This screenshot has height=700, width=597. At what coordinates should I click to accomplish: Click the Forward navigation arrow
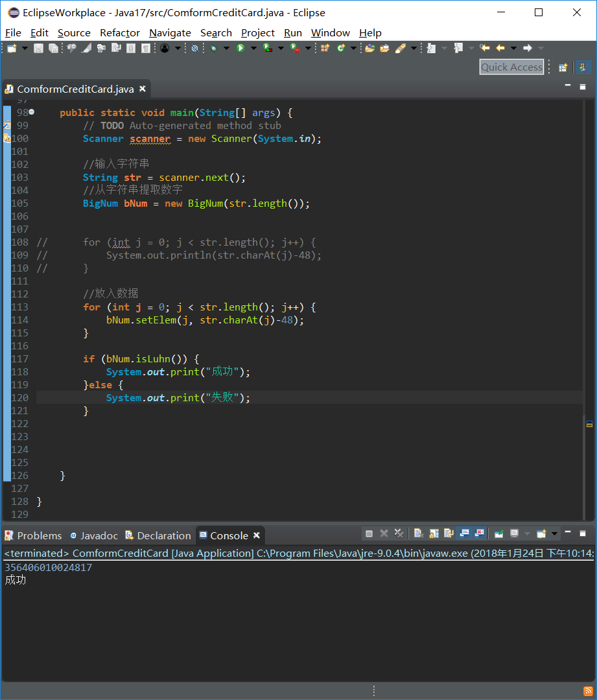click(528, 48)
